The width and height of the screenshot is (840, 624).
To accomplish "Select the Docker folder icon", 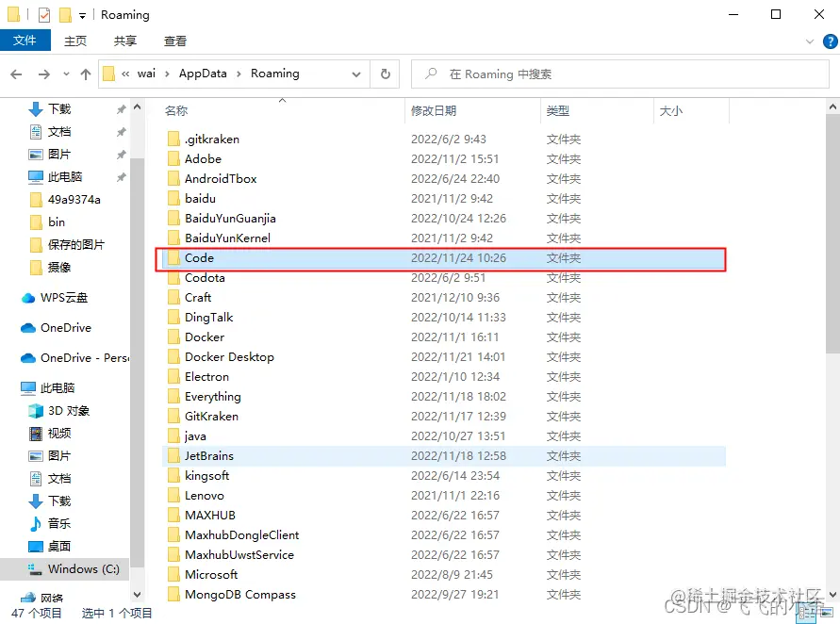I will 173,337.
